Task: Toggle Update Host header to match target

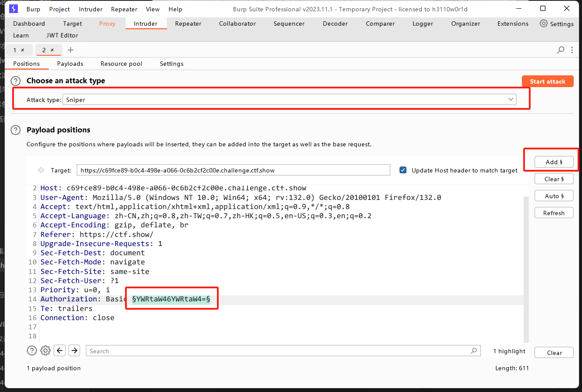Action: tap(403, 170)
